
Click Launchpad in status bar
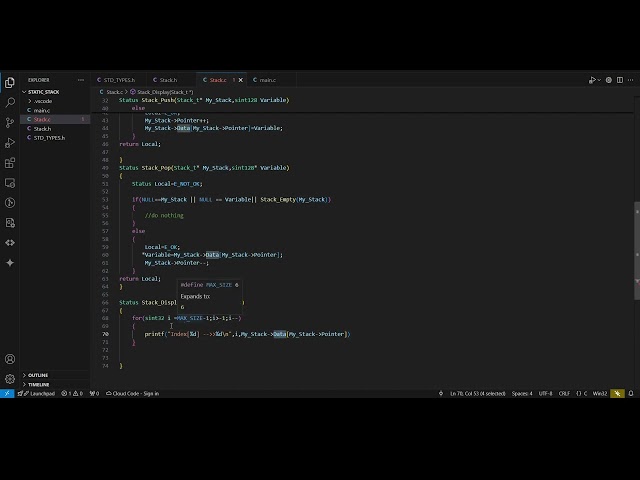click(x=36, y=393)
